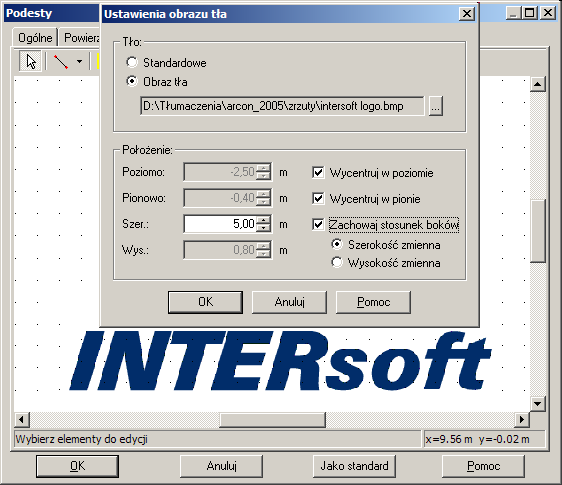Click the horizontal scroll-left arrow

coord(22,419)
